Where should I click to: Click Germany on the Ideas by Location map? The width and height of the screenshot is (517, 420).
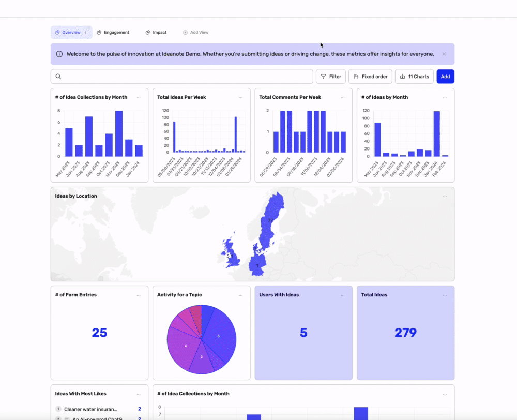point(257,265)
